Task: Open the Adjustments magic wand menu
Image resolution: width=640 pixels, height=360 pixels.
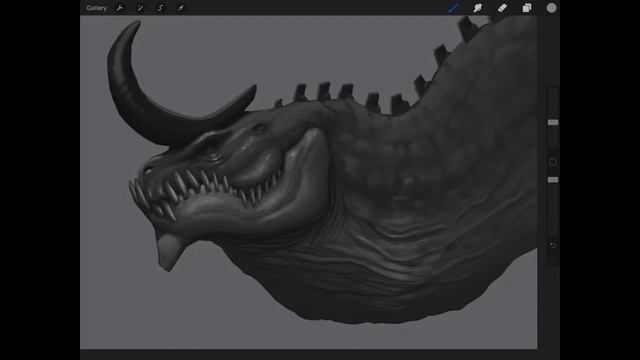Action: (140, 8)
